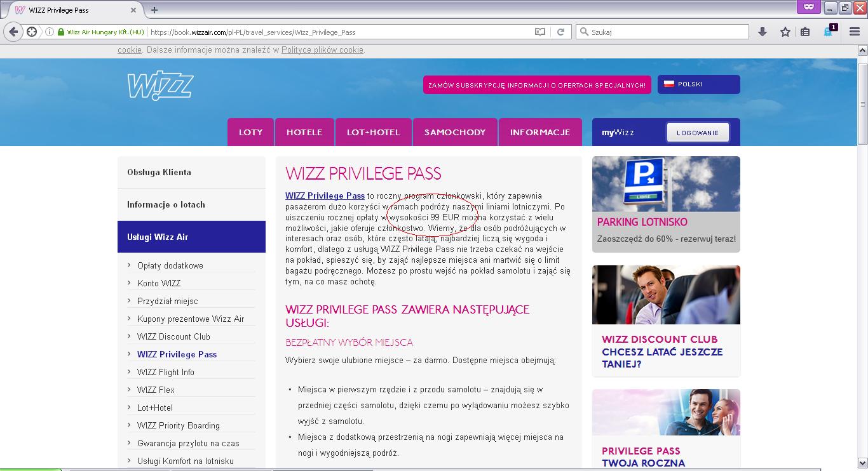Close the WIZZ Privilege Pass tab
This screenshot has height=471, width=868.
133,10
